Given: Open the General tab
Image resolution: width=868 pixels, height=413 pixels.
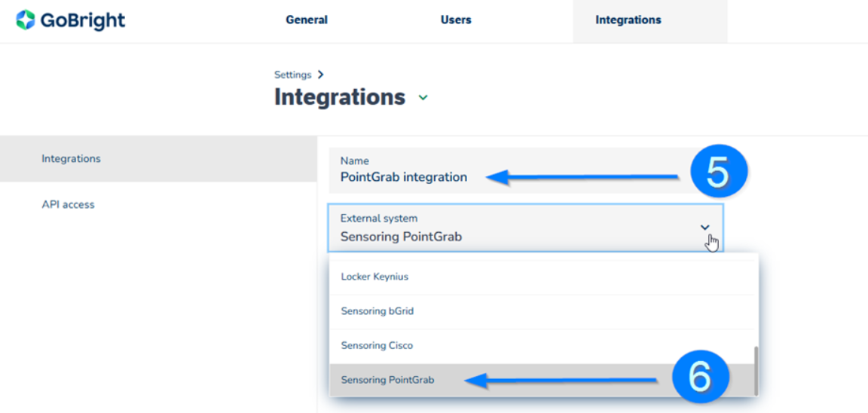Looking at the screenshot, I should 307,20.
